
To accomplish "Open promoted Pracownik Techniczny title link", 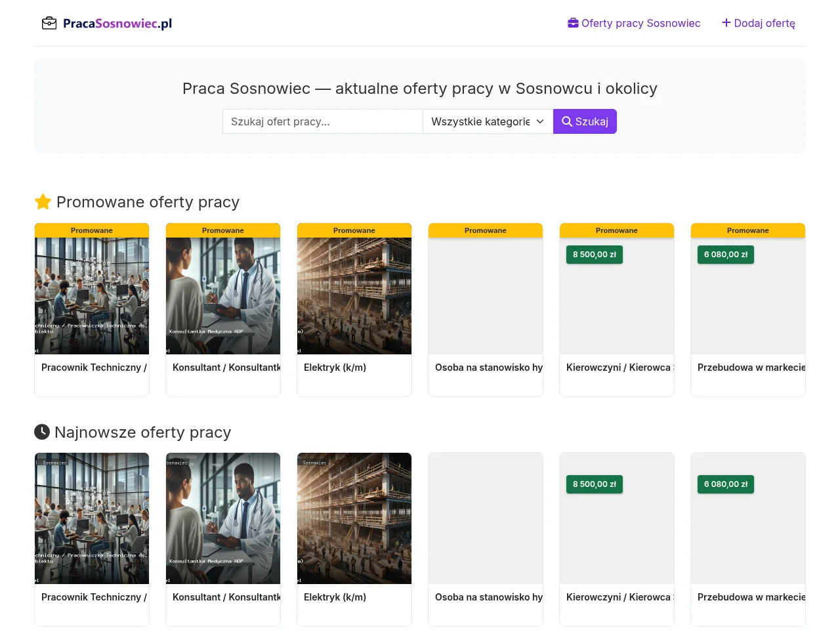I will click(x=94, y=367).
